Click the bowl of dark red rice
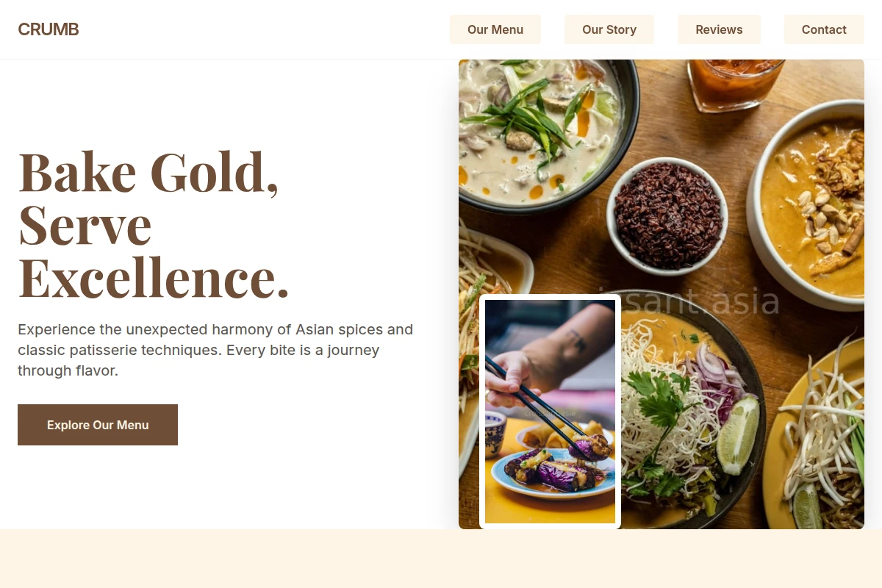 [x=667, y=215]
